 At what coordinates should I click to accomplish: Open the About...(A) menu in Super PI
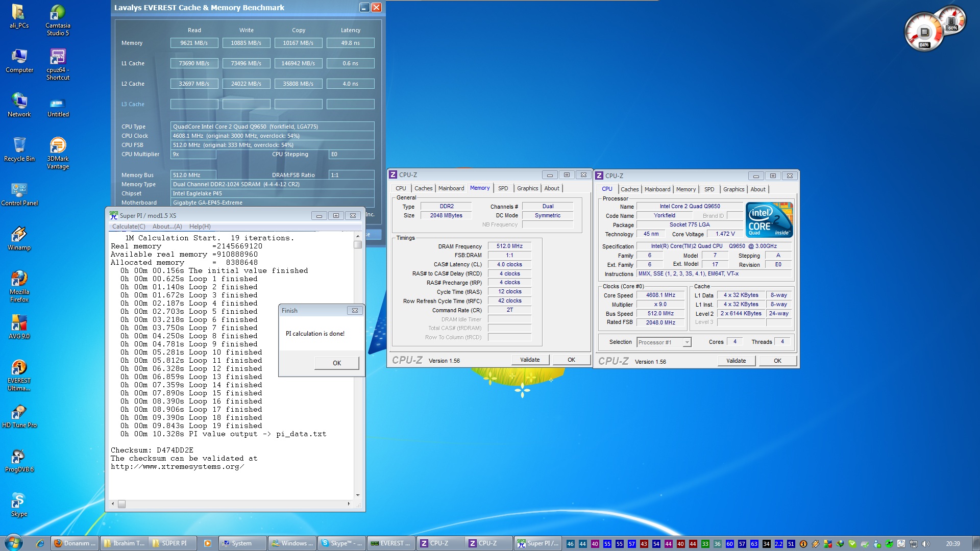[167, 227]
